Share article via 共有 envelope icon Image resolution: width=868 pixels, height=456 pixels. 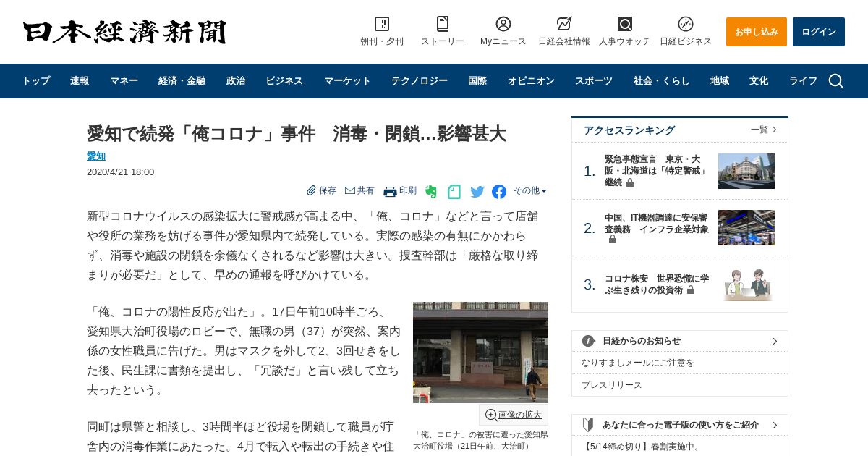pyautogui.click(x=350, y=190)
